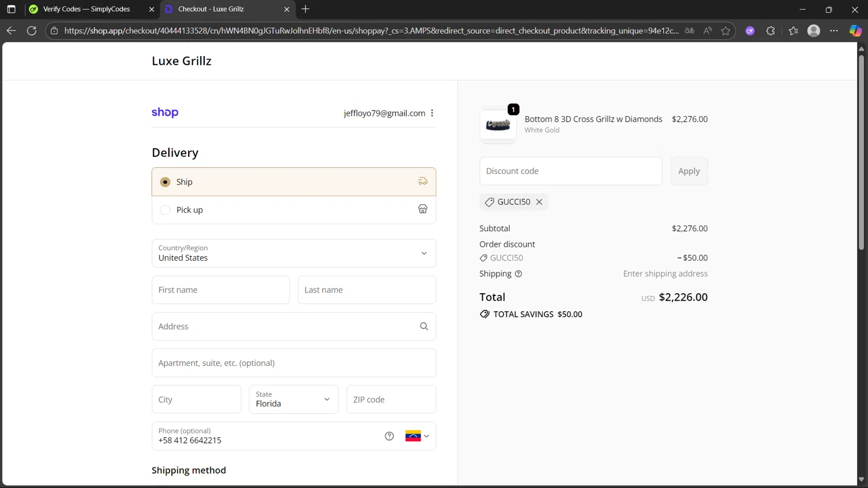Open account options next to jeffloyo79@gmail.com

pyautogui.click(x=432, y=113)
